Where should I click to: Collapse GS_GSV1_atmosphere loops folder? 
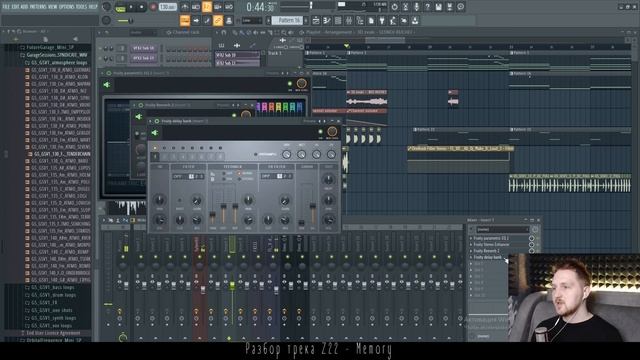click(x=56, y=62)
